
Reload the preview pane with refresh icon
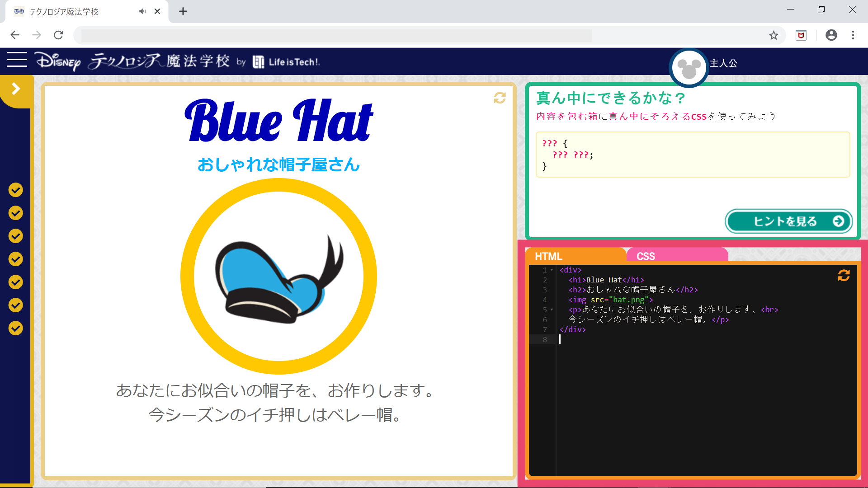500,98
